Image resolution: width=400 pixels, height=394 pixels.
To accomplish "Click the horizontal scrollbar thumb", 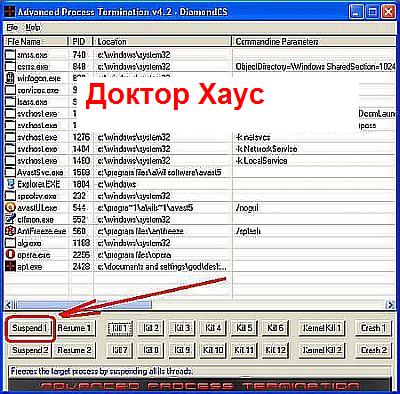I will pos(83,304).
